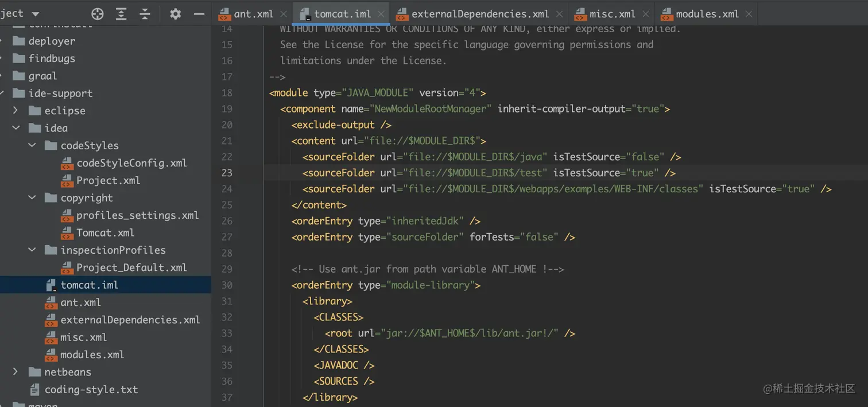Viewport: 868px width, 407px height.
Task: Open codeStyleConfig.xml in the project tree
Action: pyautogui.click(x=132, y=163)
